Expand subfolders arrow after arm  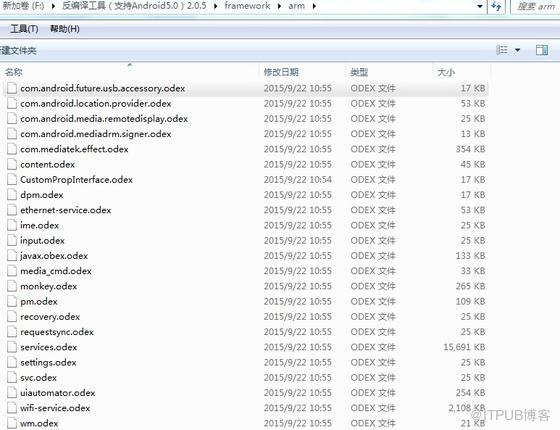(314, 6)
